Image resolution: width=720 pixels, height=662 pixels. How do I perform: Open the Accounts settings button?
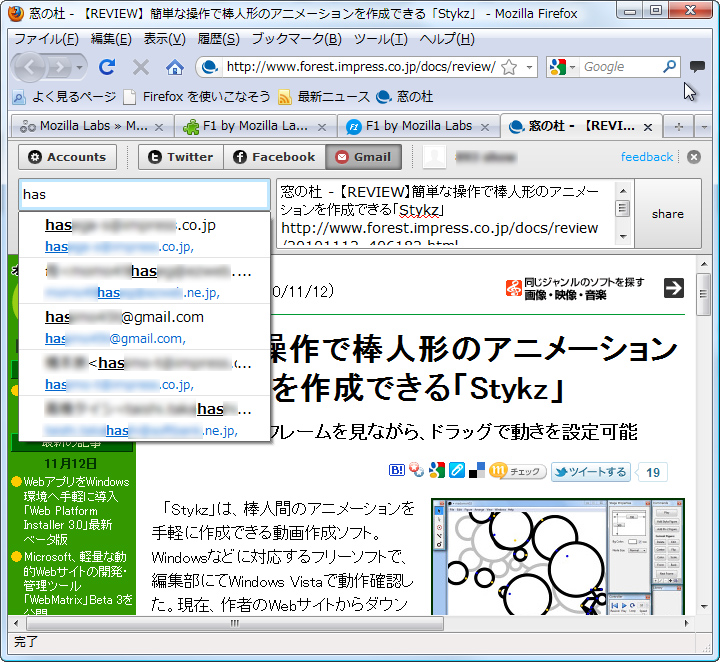[x=68, y=157]
